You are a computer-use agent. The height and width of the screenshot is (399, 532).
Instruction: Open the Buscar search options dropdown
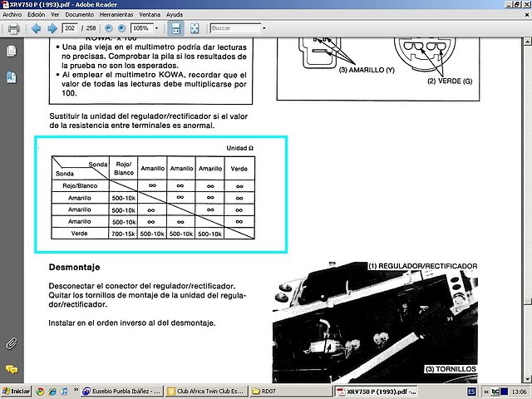(264, 28)
